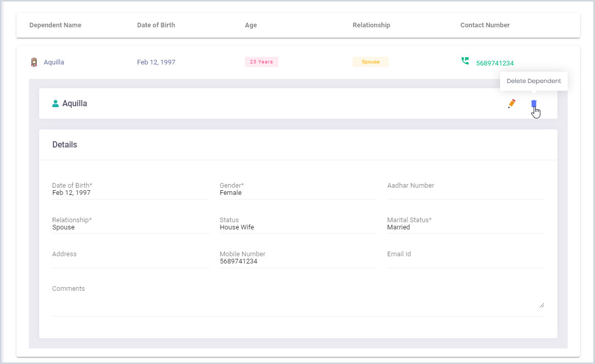Click the teal person icon in Aquilla card header
This screenshot has width=595, height=364.
(55, 103)
